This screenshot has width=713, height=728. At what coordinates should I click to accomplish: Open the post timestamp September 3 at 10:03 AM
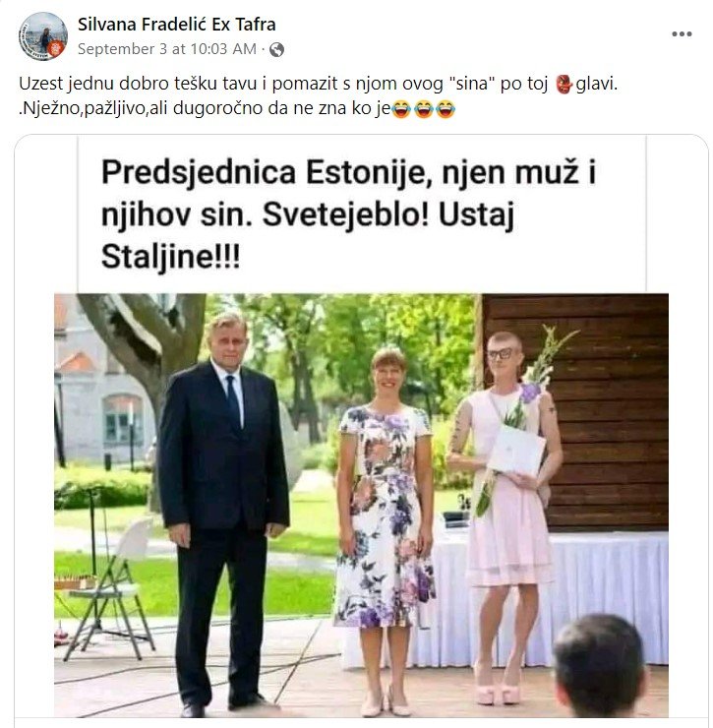click(166, 49)
